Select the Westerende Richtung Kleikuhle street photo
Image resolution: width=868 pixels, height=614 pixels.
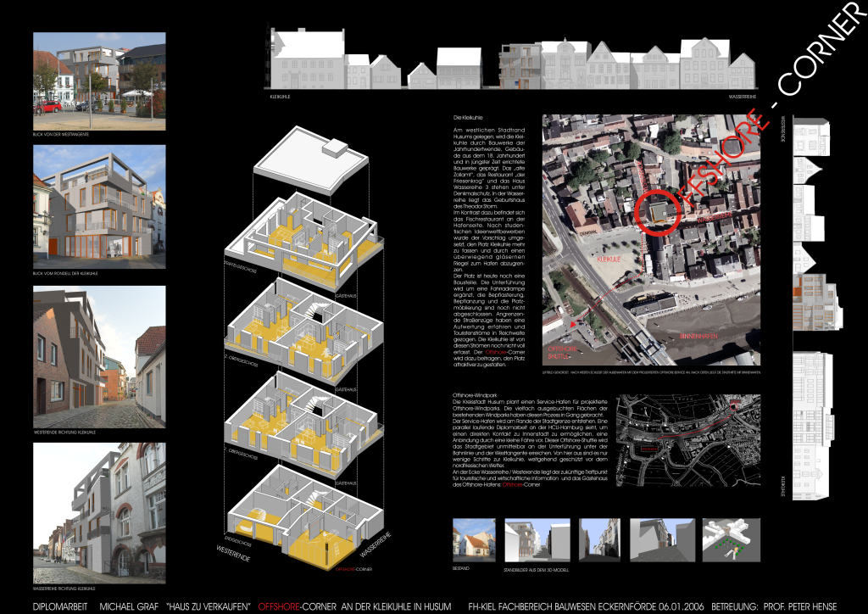pos(99,356)
